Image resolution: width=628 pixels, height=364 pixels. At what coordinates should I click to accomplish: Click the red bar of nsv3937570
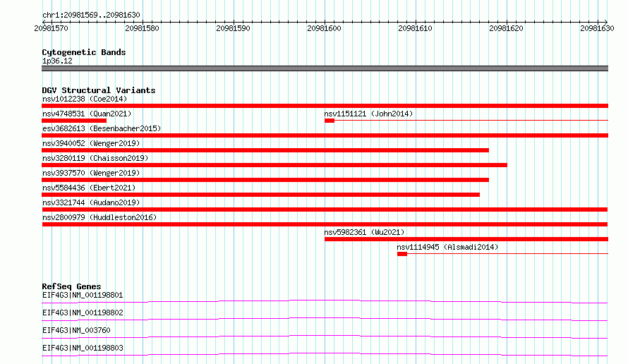point(265,180)
